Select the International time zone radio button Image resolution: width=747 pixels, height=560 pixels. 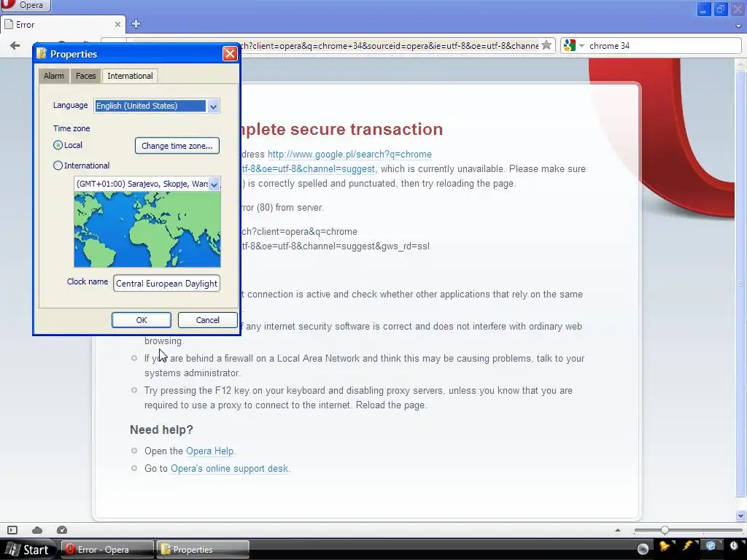pyautogui.click(x=58, y=166)
